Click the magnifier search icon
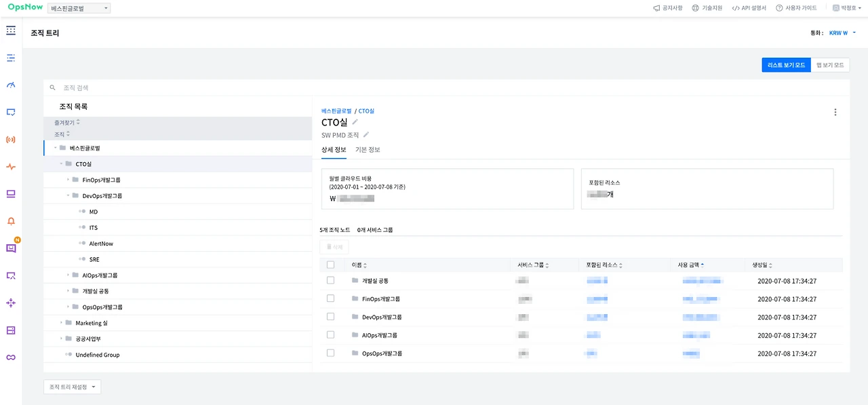The height and width of the screenshot is (405, 868). pyautogui.click(x=53, y=88)
